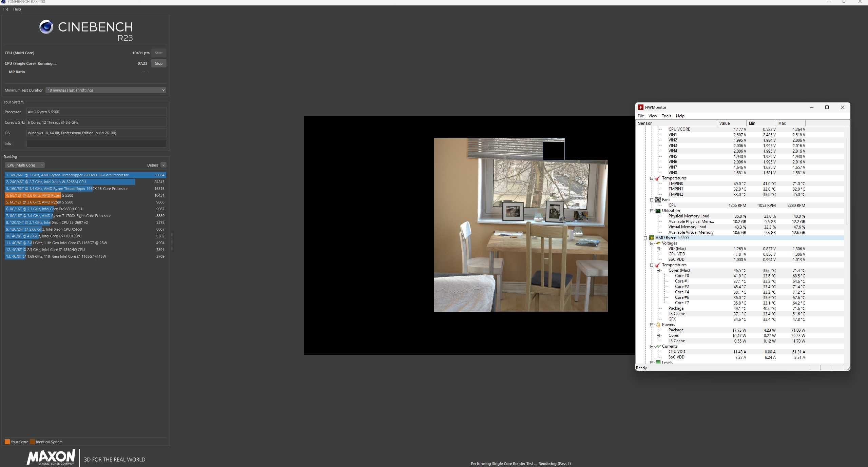Image resolution: width=868 pixels, height=467 pixels.
Task: Click the thermometer icon under Ryzen Temperatures
Action: click(x=658, y=265)
